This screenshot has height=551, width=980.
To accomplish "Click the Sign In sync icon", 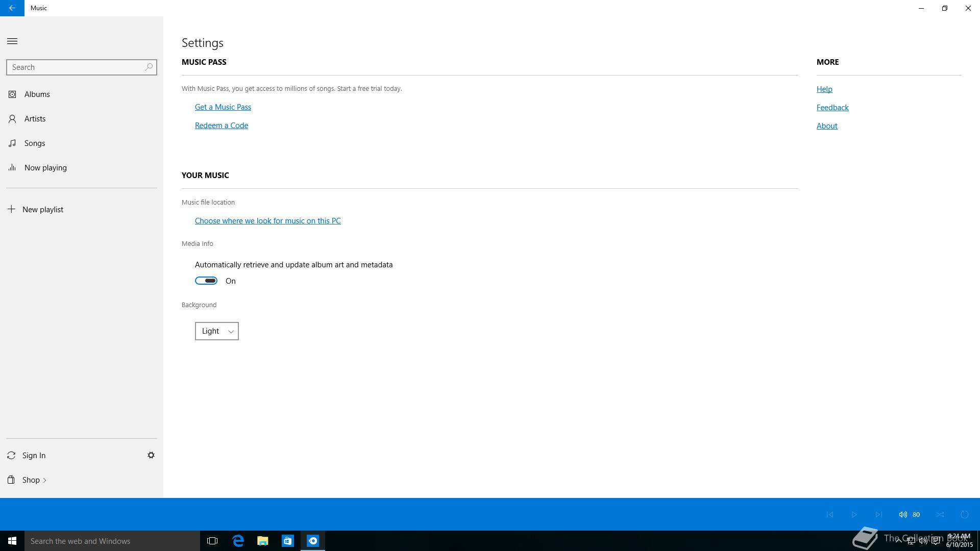I will tap(11, 455).
